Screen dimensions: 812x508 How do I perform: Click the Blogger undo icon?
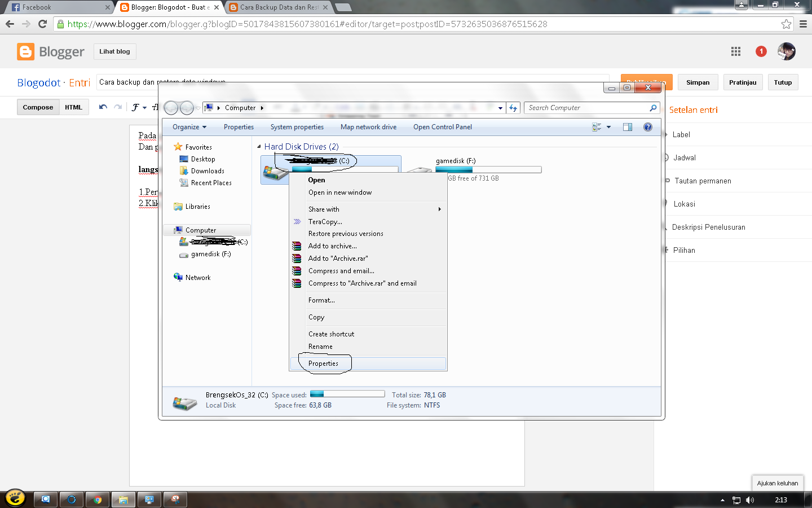coord(103,107)
